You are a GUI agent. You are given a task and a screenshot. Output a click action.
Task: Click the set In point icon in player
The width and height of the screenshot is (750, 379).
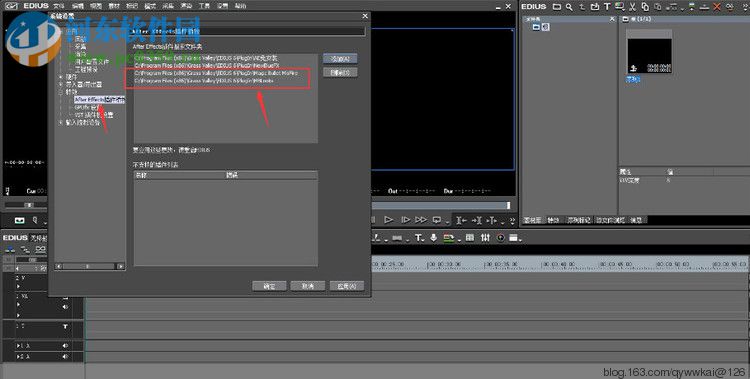pyautogui.click(x=461, y=220)
